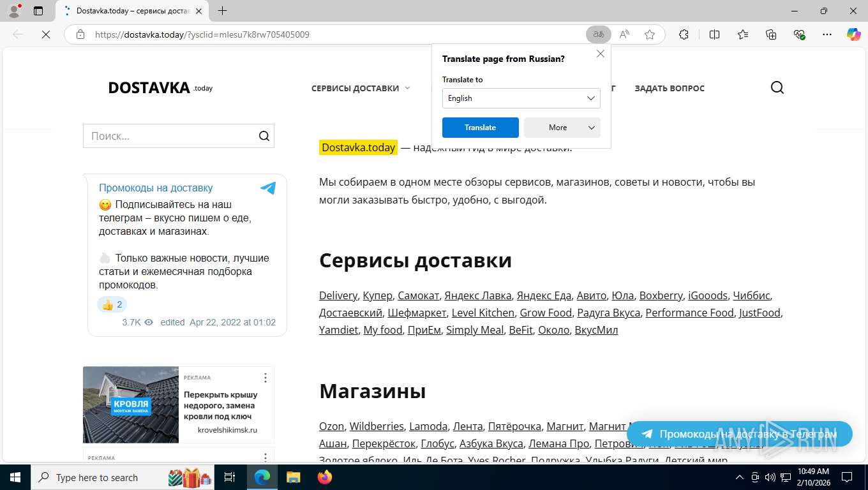Click the translate icon in address bar
Image resolution: width=868 pixels, height=490 pixels.
pyautogui.click(x=599, y=34)
